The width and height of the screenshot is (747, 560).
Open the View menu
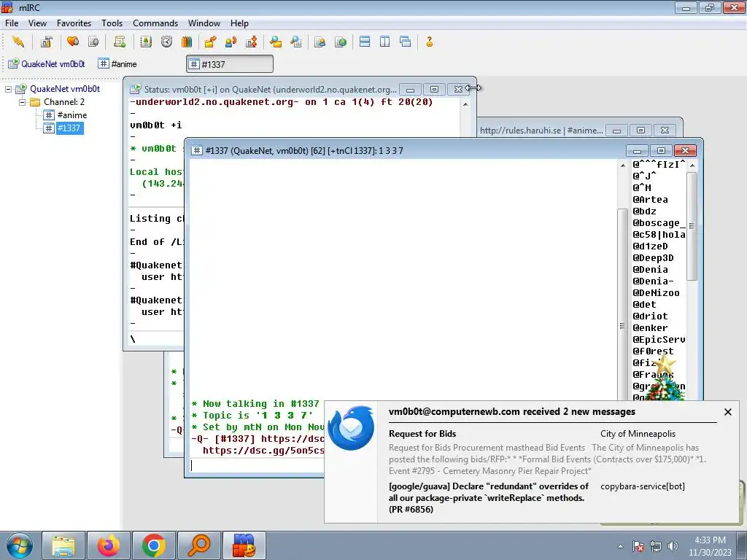tap(37, 23)
